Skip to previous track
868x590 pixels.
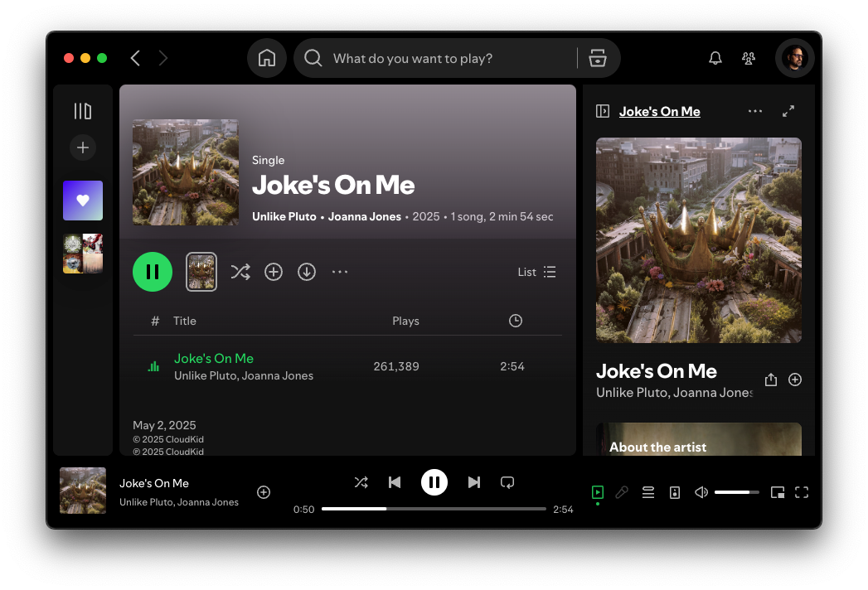coord(395,482)
